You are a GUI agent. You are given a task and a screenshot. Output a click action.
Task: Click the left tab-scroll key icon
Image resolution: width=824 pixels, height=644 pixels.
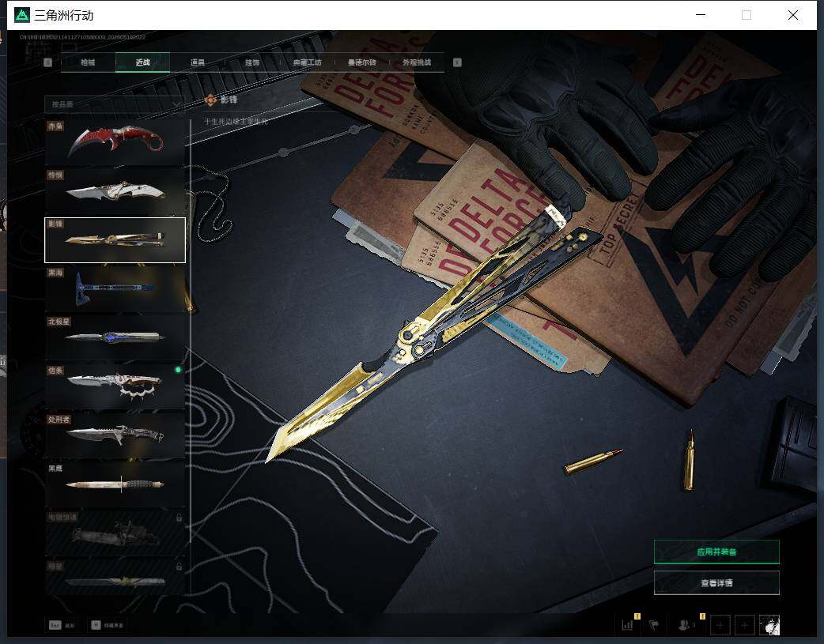(47, 62)
